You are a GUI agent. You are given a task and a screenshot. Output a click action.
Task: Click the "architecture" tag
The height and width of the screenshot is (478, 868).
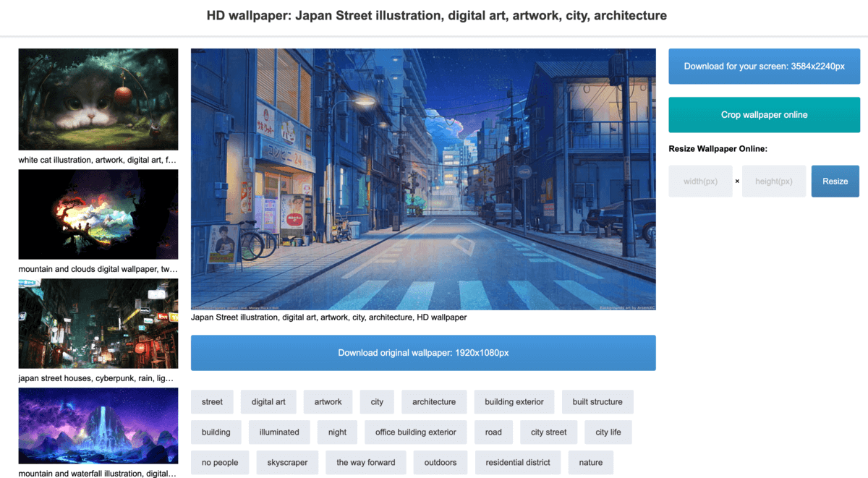[x=434, y=402]
